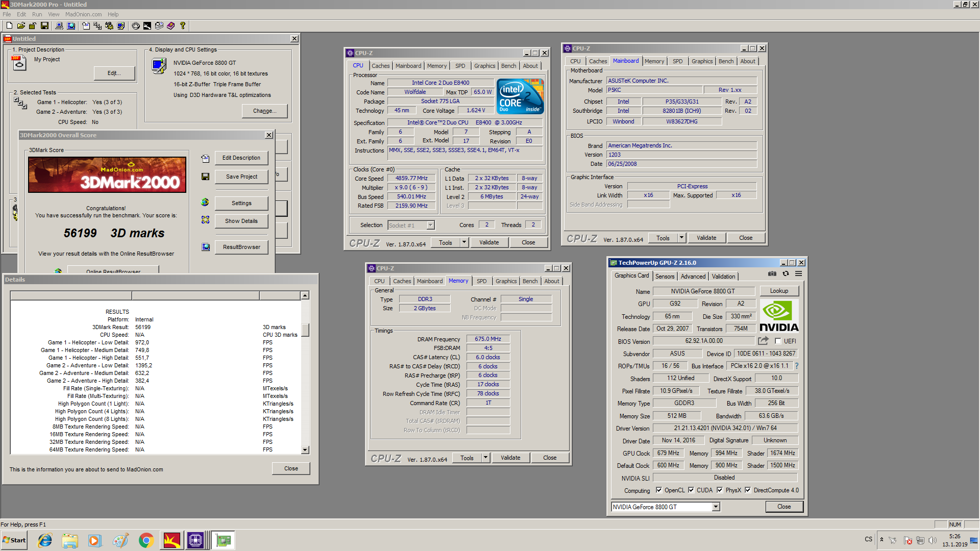Click the floppy icon beside Save Project
This screenshot has height=551, width=980.
(205, 177)
